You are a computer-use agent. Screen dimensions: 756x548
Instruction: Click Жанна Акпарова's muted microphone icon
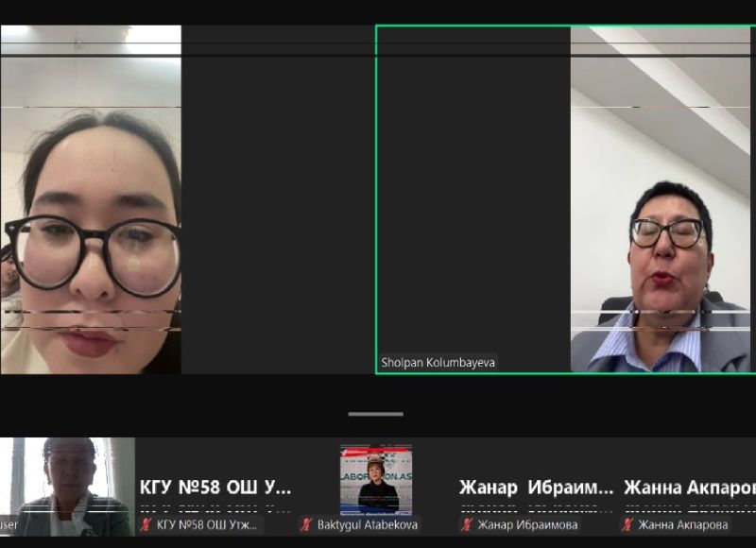(627, 524)
